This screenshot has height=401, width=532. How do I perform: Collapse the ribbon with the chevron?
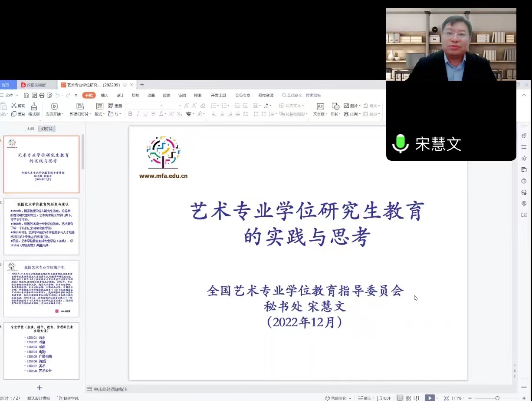click(525, 95)
